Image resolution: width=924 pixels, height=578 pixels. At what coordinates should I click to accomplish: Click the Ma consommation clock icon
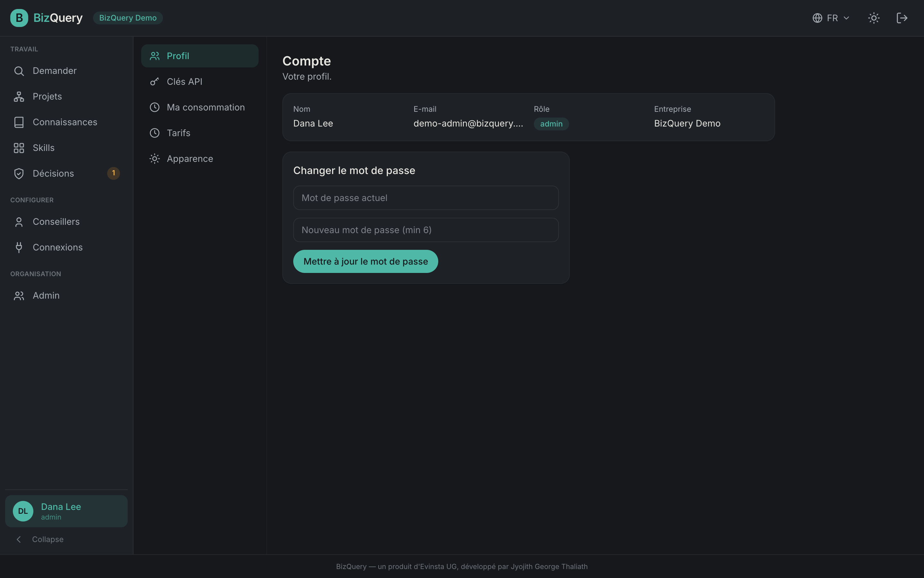tap(155, 108)
